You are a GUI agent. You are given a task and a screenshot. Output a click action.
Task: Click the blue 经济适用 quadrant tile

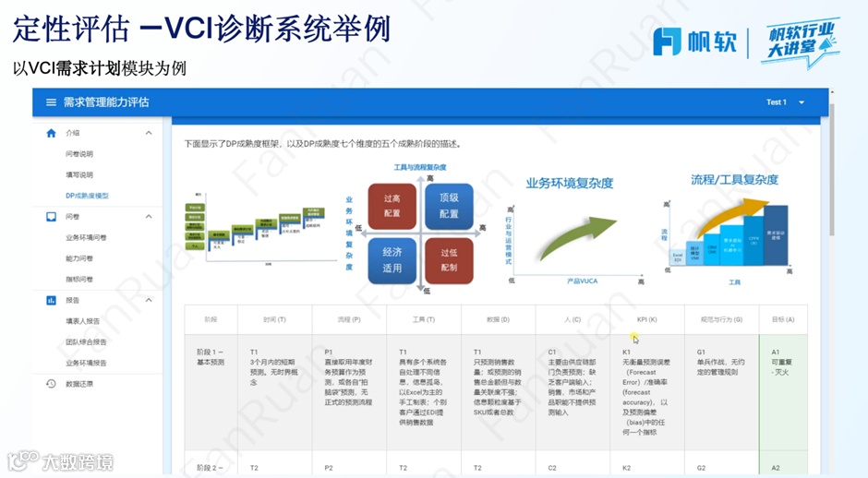[x=392, y=260]
